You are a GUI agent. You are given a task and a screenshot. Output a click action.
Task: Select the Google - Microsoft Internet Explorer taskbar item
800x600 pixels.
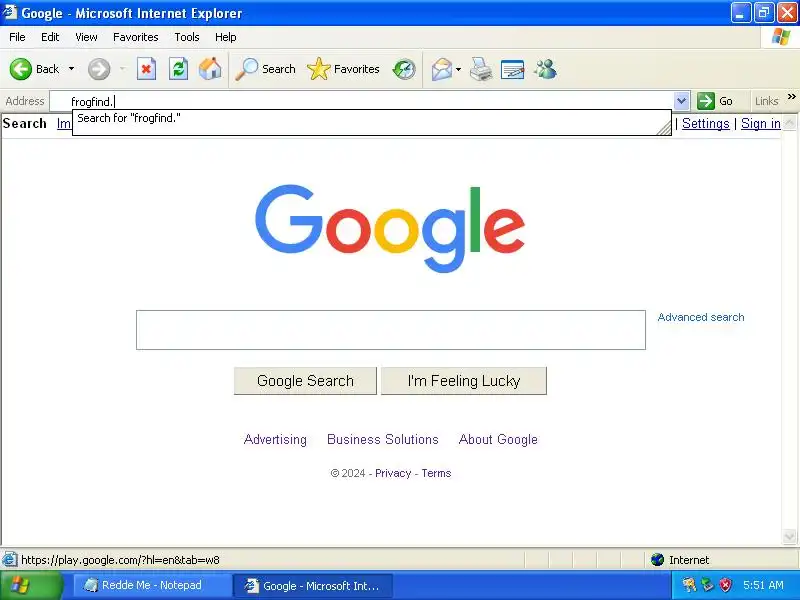(x=313, y=586)
